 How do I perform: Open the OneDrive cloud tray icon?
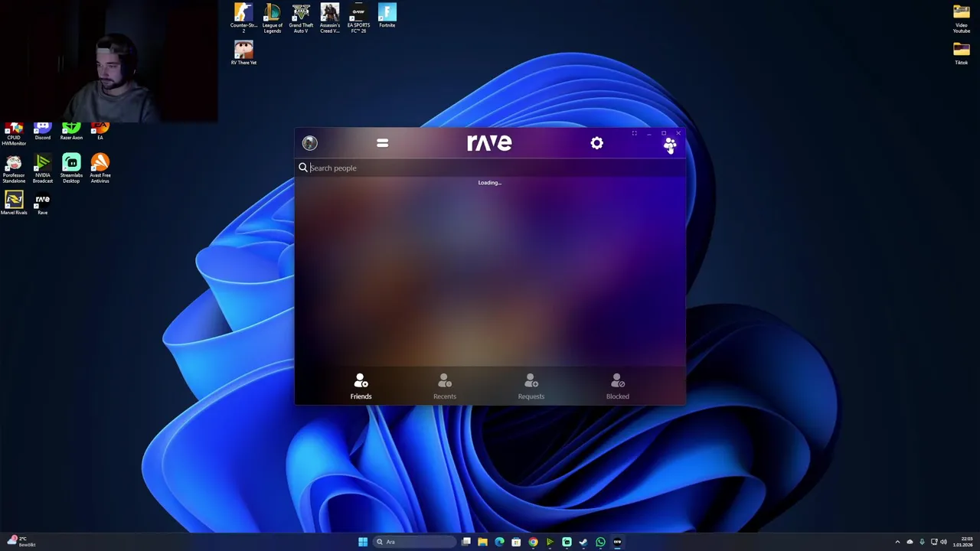(x=910, y=542)
